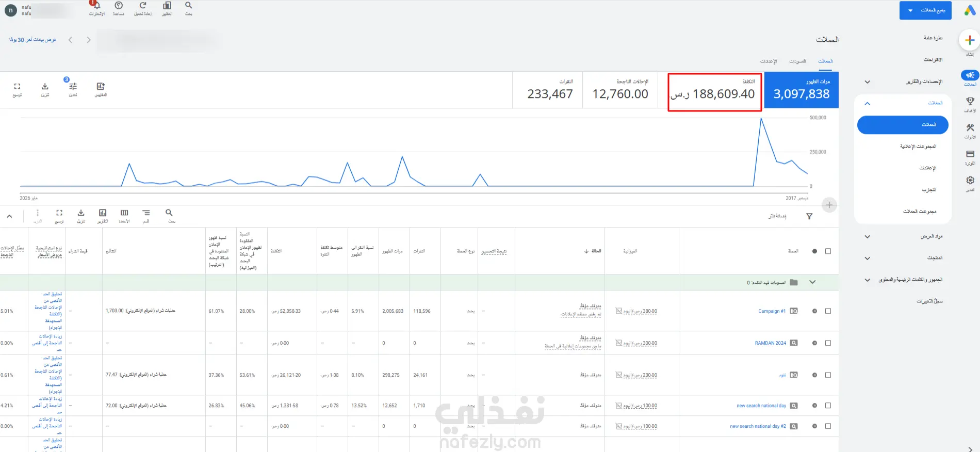Expand الإحصاءات والتقارير section chevron

pyautogui.click(x=868, y=82)
